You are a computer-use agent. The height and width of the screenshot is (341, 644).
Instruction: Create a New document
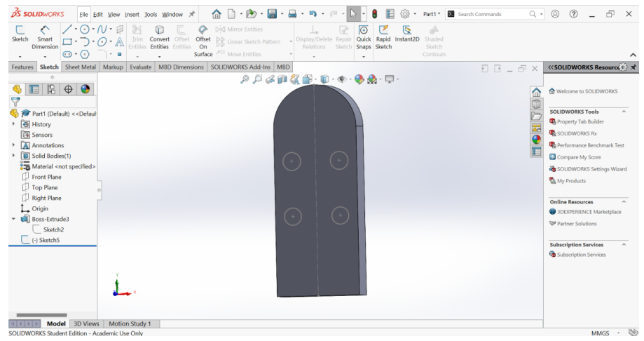tap(232, 14)
